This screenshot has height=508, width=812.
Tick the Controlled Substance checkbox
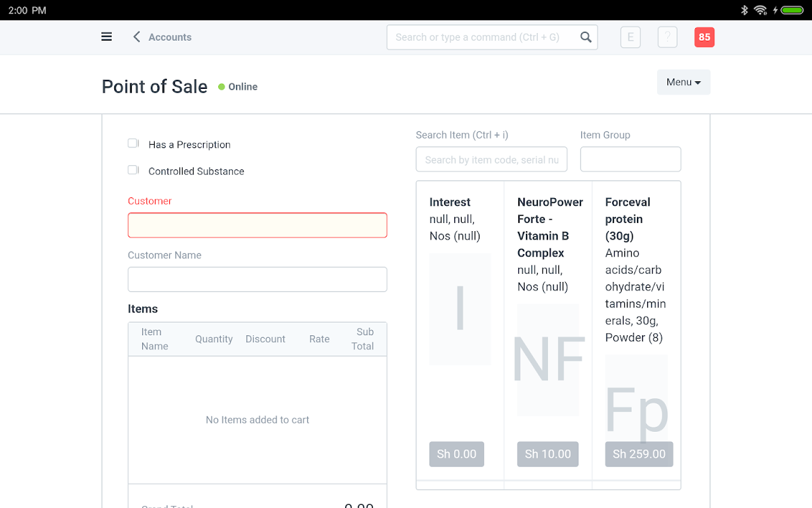[133, 170]
